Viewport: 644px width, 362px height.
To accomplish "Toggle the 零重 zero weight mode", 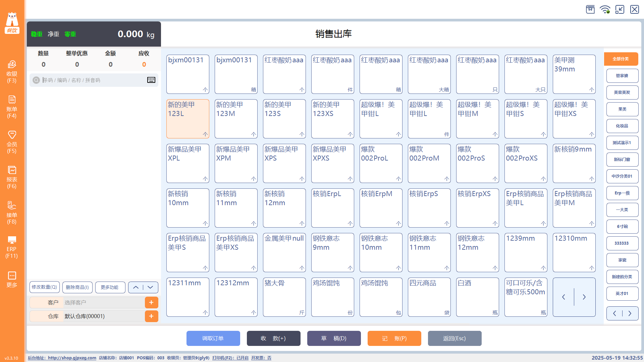I will (70, 34).
